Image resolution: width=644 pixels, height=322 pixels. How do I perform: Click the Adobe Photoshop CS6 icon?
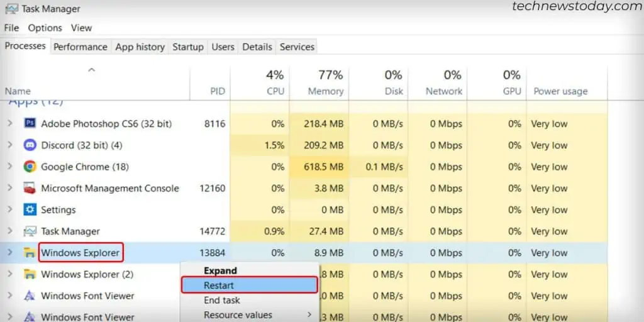pos(30,123)
